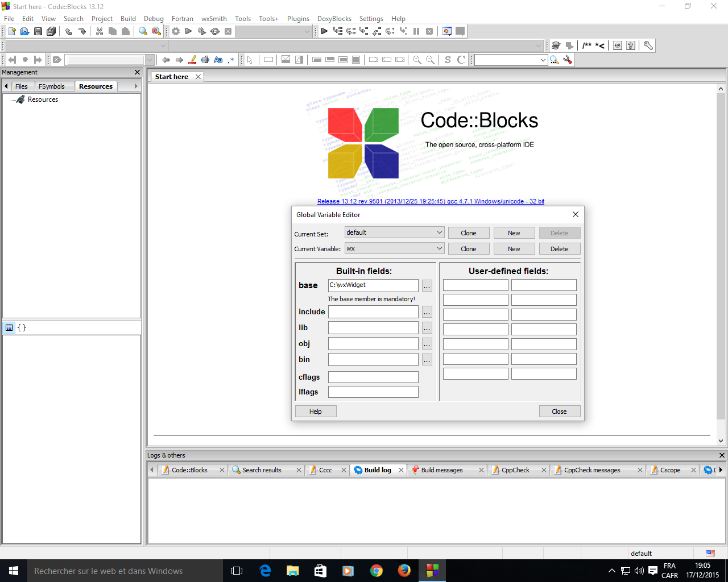Screen dimensions: 728x582
Task: Click the lflags input field
Action: (373, 392)
